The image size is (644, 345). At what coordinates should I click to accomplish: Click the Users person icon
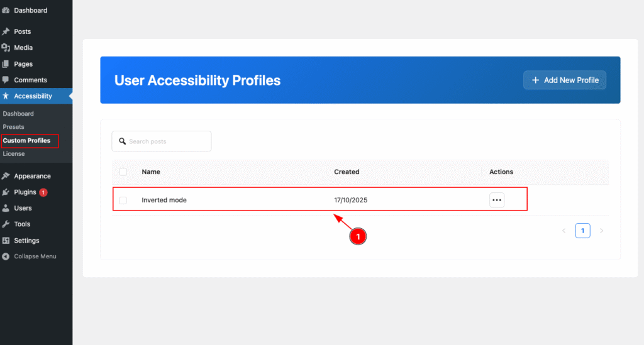pyautogui.click(x=6, y=208)
